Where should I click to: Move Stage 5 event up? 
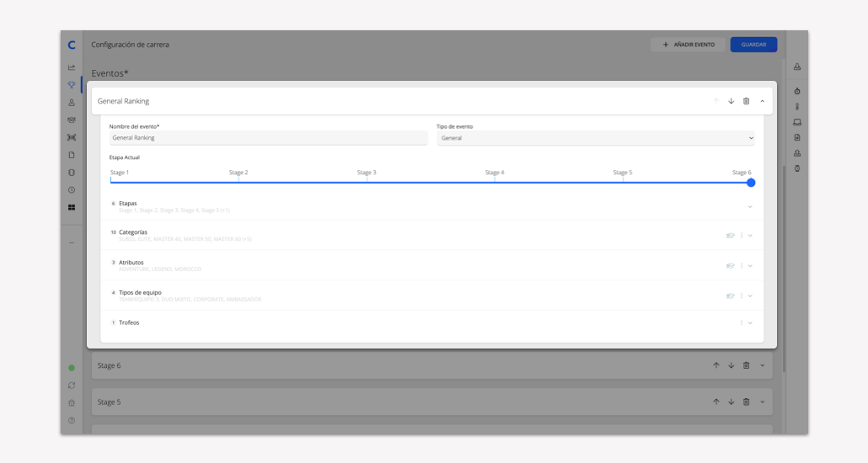click(x=716, y=402)
